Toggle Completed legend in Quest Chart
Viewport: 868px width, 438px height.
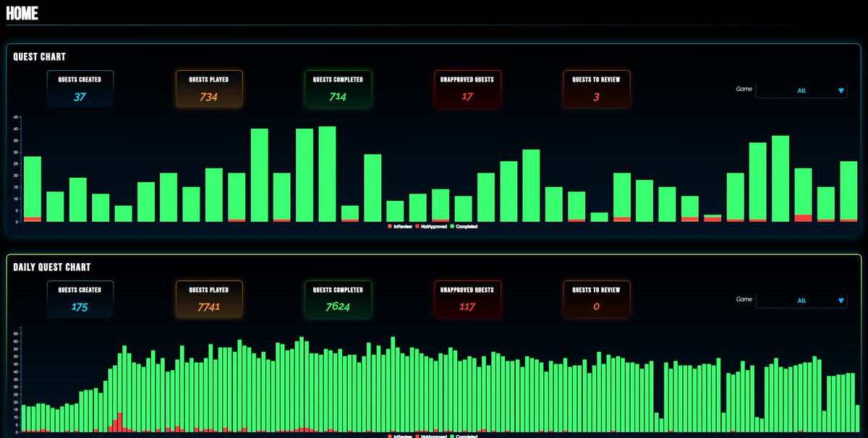(464, 226)
